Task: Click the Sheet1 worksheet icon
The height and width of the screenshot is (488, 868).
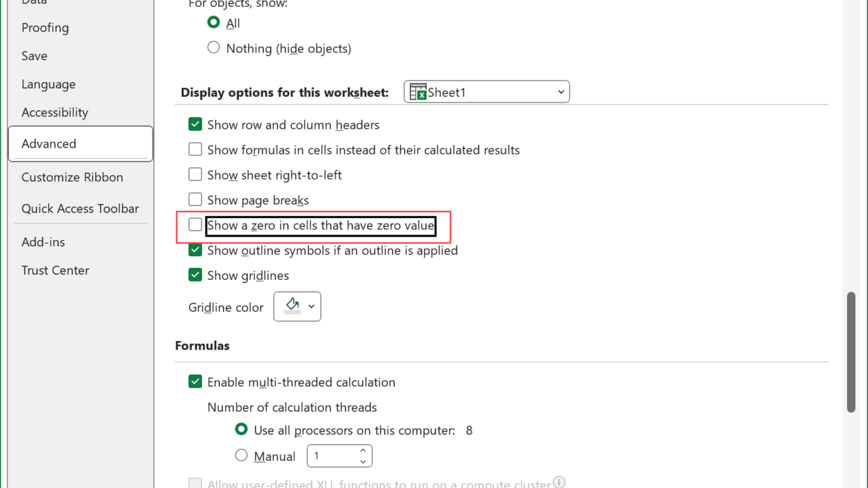Action: tap(418, 92)
